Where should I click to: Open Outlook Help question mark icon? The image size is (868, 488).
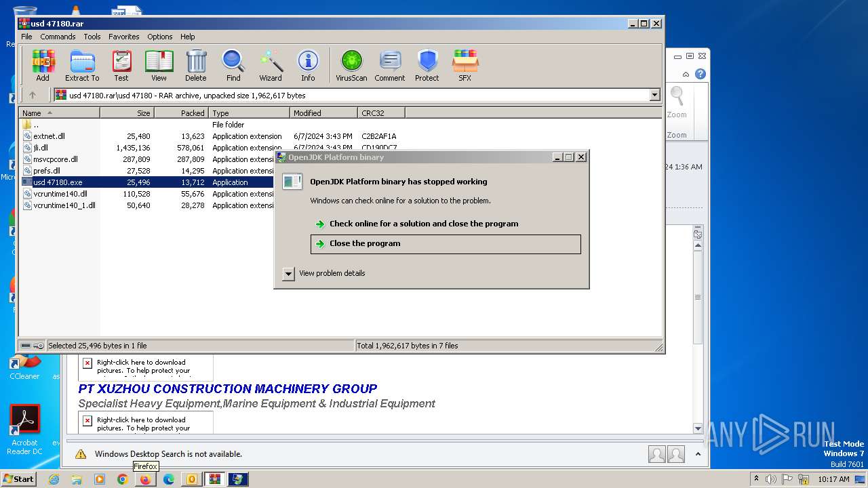[701, 74]
